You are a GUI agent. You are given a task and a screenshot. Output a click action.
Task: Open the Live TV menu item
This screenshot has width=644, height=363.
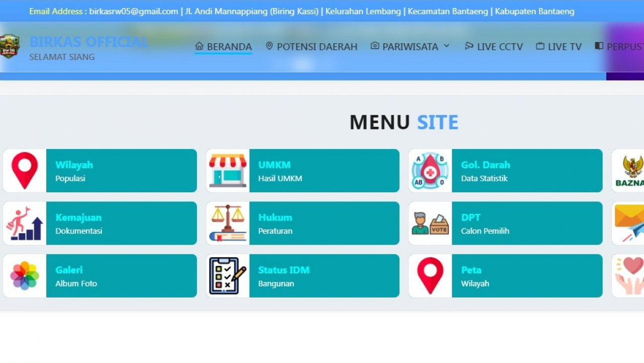click(558, 46)
